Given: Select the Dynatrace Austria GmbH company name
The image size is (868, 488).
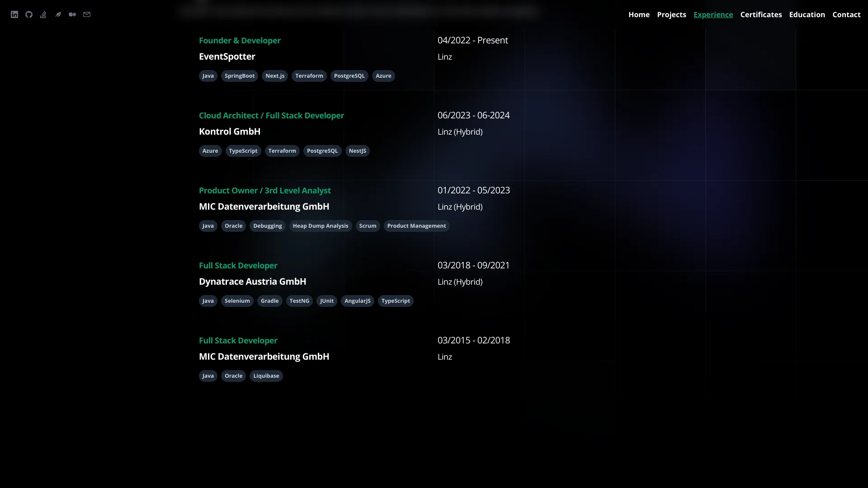Looking at the screenshot, I should [x=252, y=282].
